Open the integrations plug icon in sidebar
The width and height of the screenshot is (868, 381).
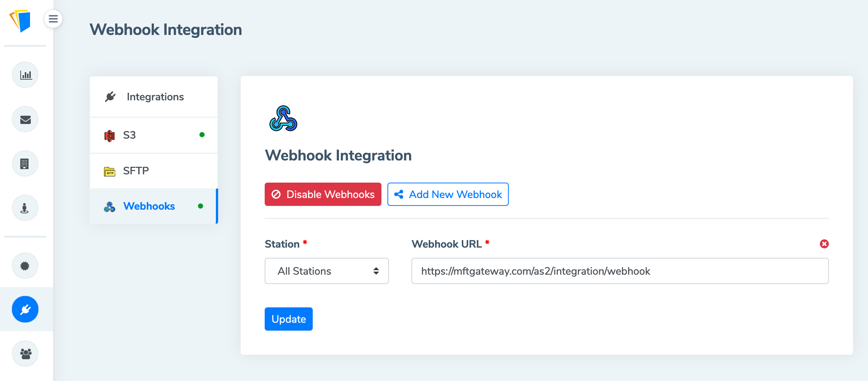pyautogui.click(x=25, y=309)
